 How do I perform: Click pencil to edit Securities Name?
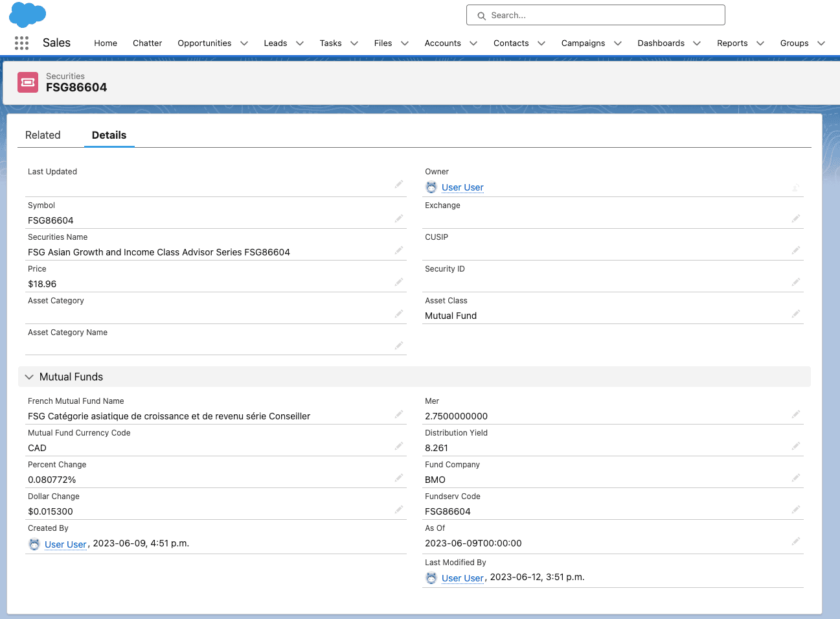[x=399, y=250]
